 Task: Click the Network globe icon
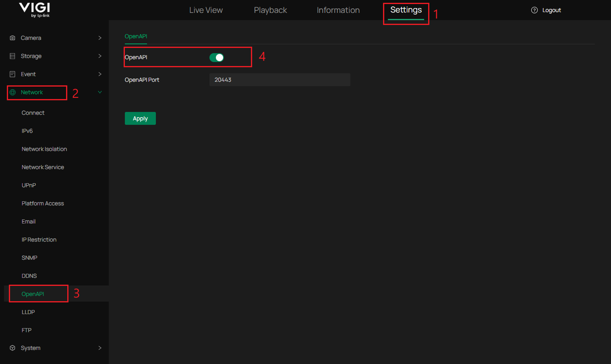pos(12,92)
